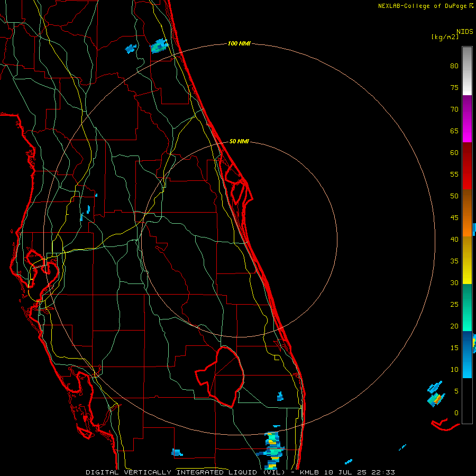Select the scale value 80
The height and width of the screenshot is (476, 476).
tap(454, 66)
